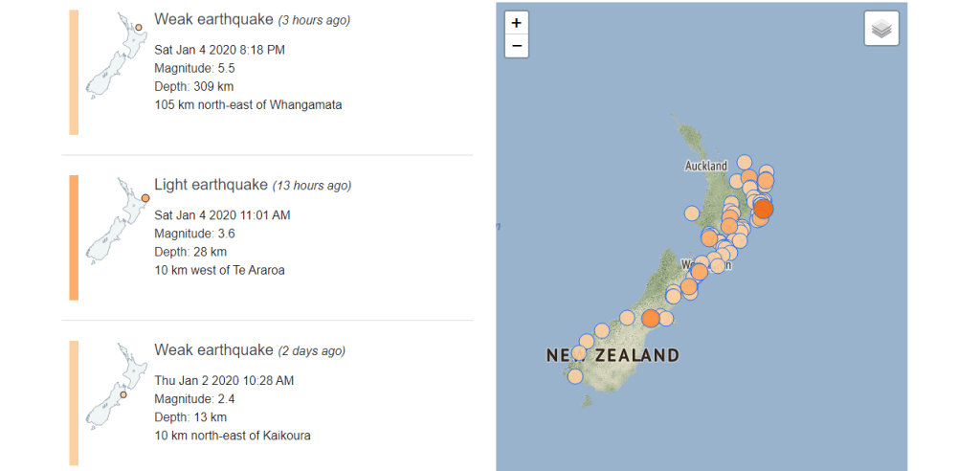Zoom out on the earthquake map
The image size is (980, 471).
click(x=517, y=45)
